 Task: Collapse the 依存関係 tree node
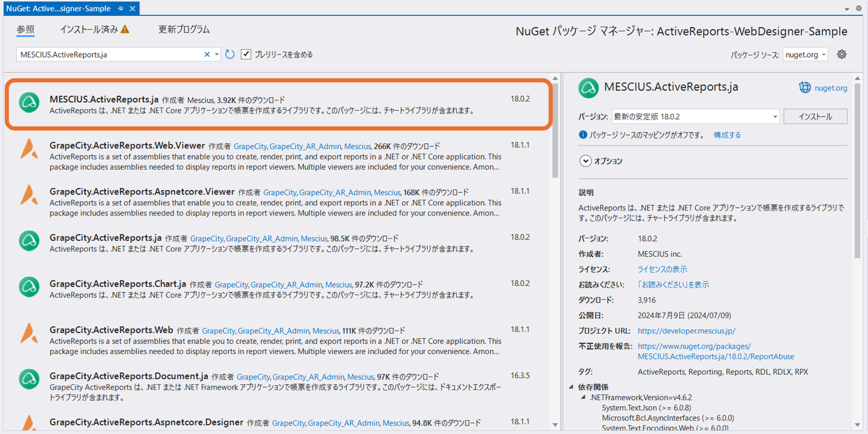tap(571, 386)
